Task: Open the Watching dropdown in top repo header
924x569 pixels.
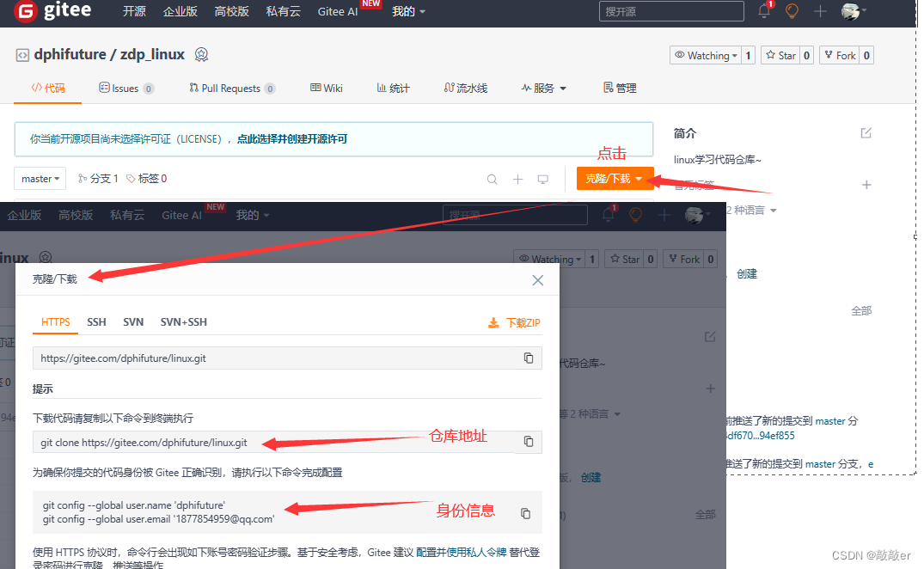Action: pyautogui.click(x=706, y=55)
